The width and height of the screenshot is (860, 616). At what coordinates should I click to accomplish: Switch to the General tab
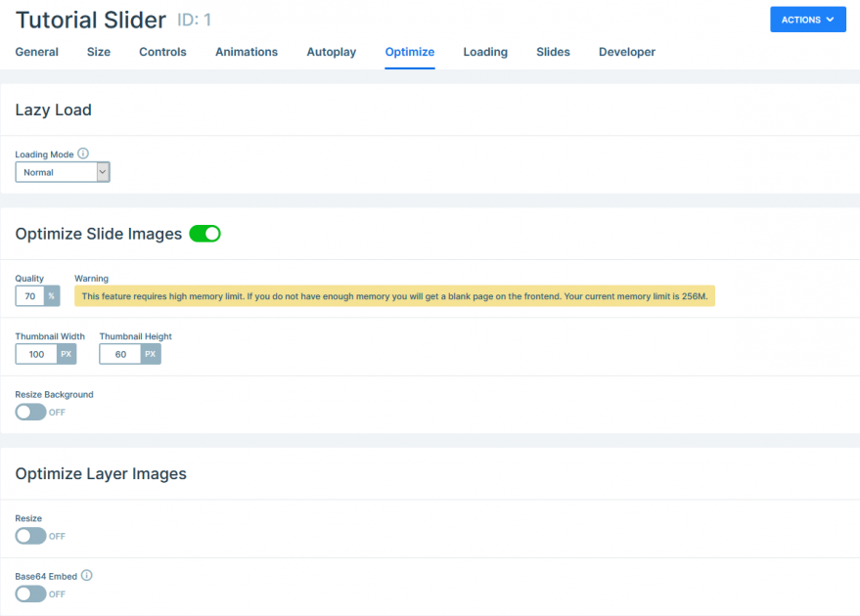[x=36, y=52]
